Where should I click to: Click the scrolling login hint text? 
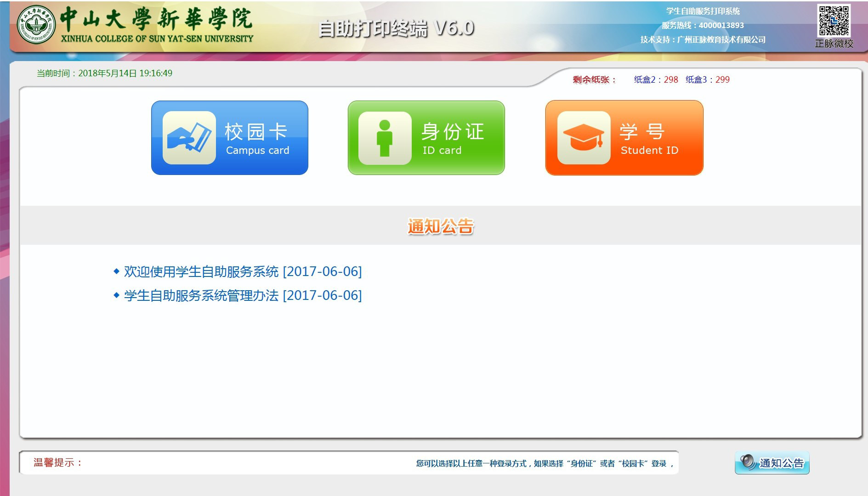coord(545,463)
